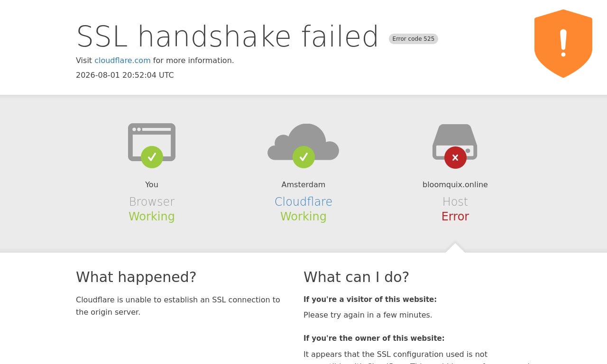This screenshot has width=607, height=364.
Task: Click the Error code 525 badge
Action: [414, 39]
